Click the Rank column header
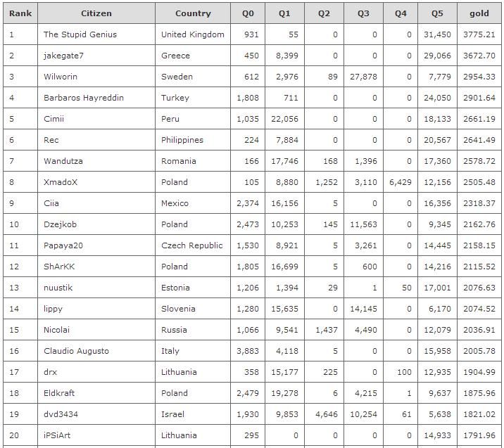The height and width of the screenshot is (448, 504). [x=20, y=13]
